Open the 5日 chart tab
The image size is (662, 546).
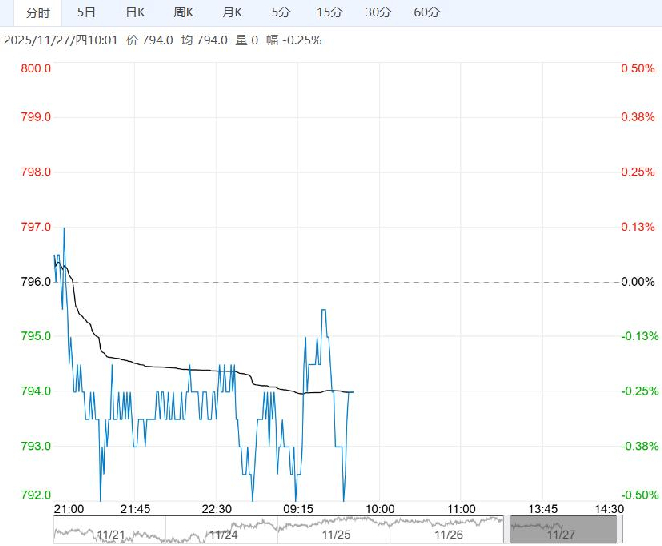coord(87,13)
